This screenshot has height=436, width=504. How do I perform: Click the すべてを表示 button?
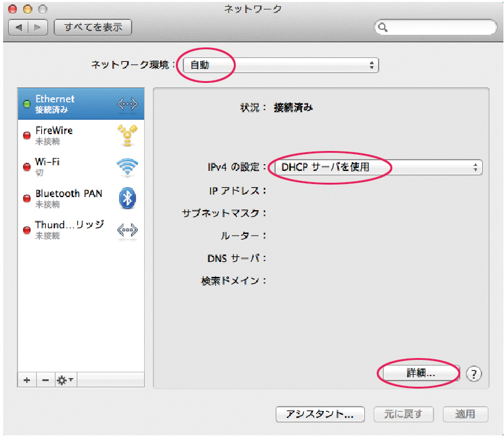[93, 27]
